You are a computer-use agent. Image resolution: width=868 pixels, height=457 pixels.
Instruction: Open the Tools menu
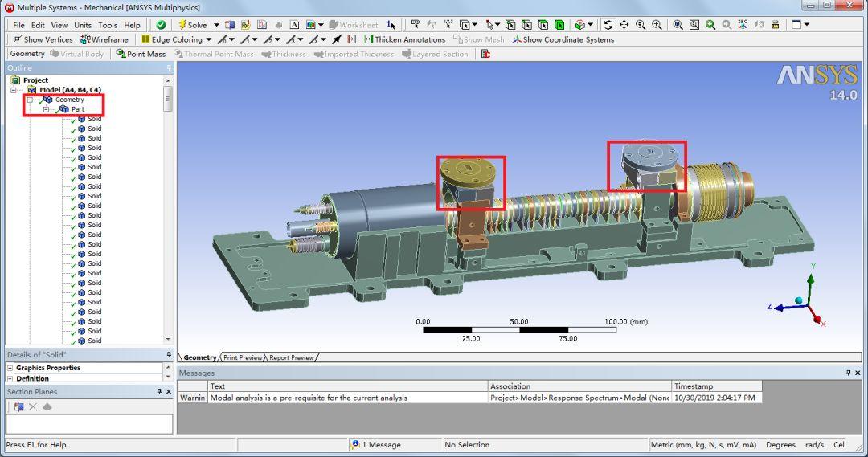coord(108,25)
